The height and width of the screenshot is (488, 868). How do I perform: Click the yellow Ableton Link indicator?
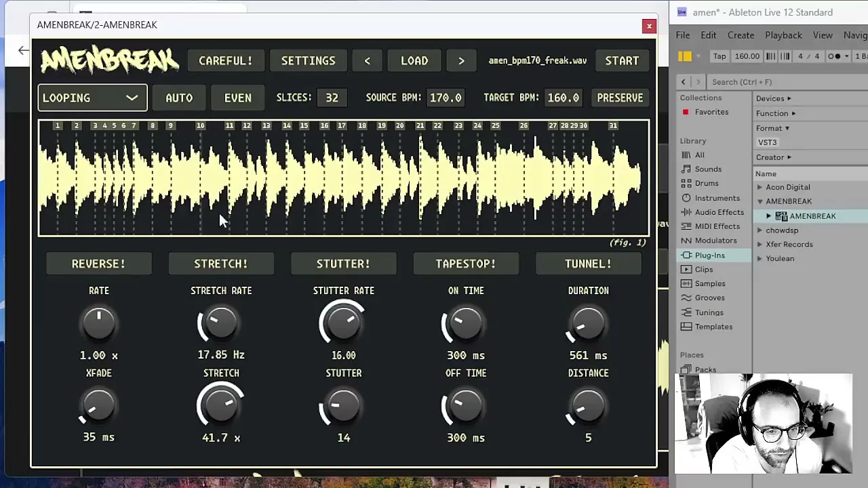[x=685, y=56]
